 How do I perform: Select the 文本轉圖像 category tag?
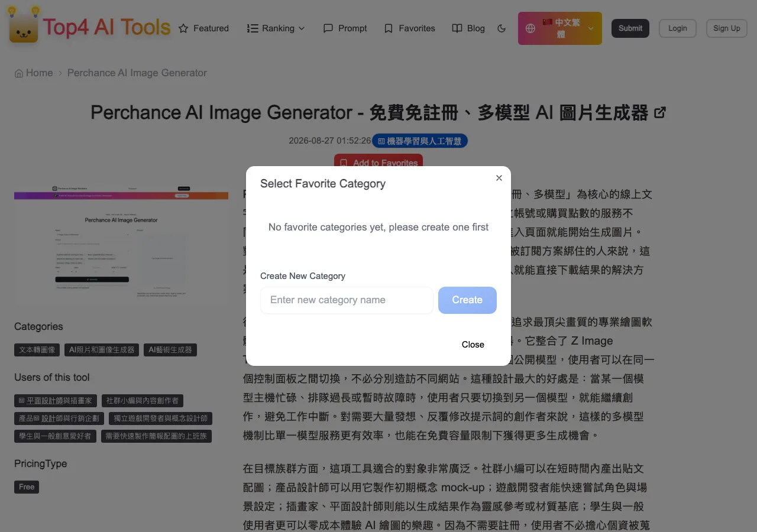[x=37, y=350]
